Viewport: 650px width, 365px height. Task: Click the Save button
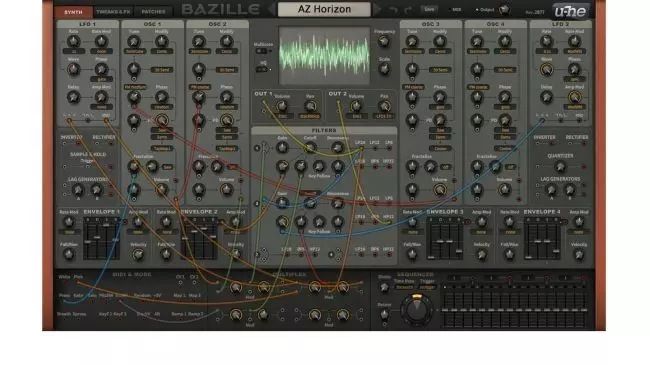(x=429, y=9)
